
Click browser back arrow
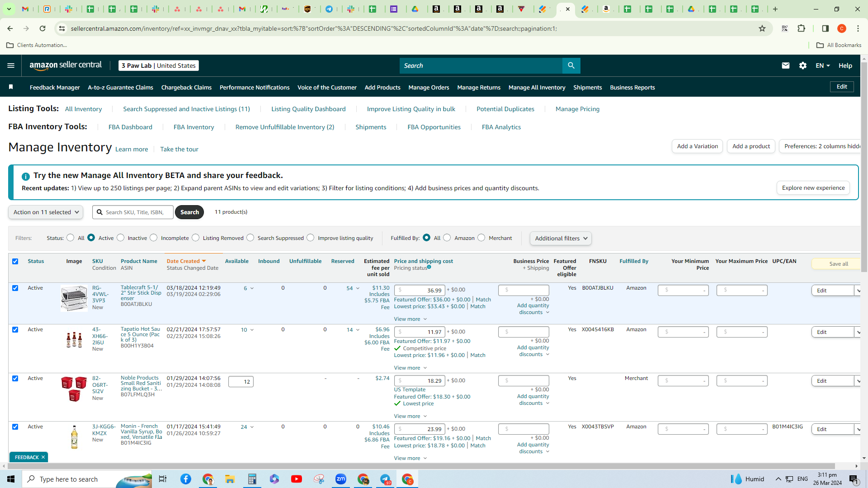[x=10, y=28]
